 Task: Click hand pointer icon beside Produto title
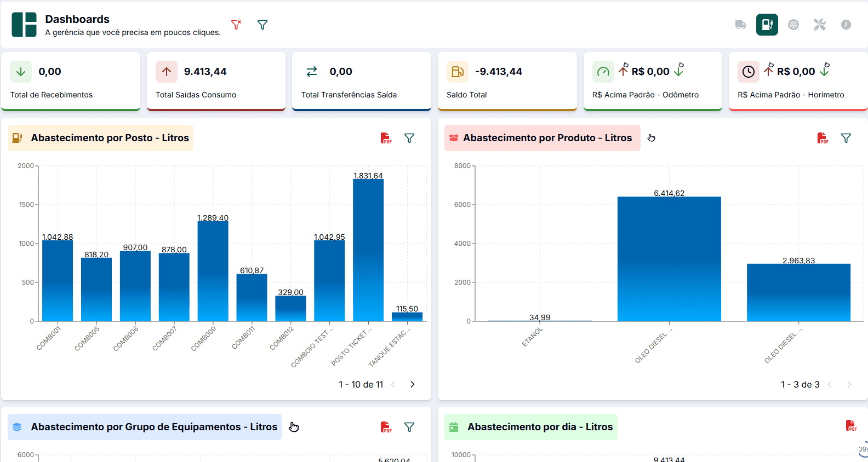click(652, 138)
